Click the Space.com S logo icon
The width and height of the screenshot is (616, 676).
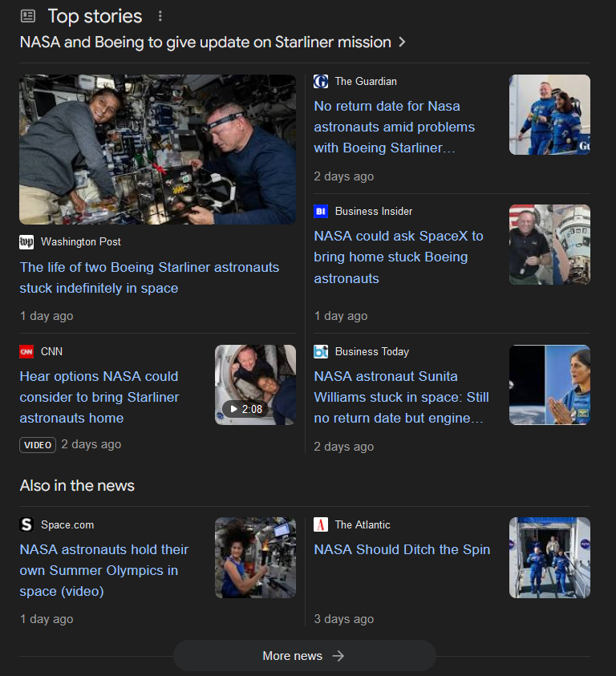tap(26, 524)
